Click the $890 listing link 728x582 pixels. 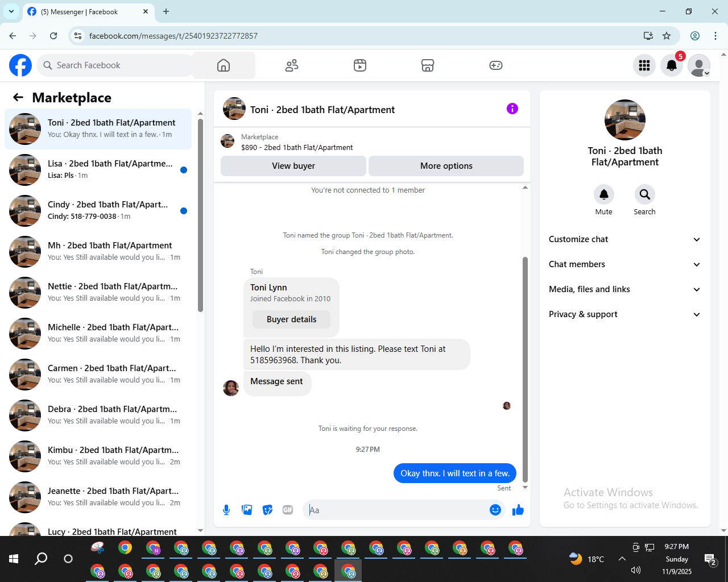297,147
